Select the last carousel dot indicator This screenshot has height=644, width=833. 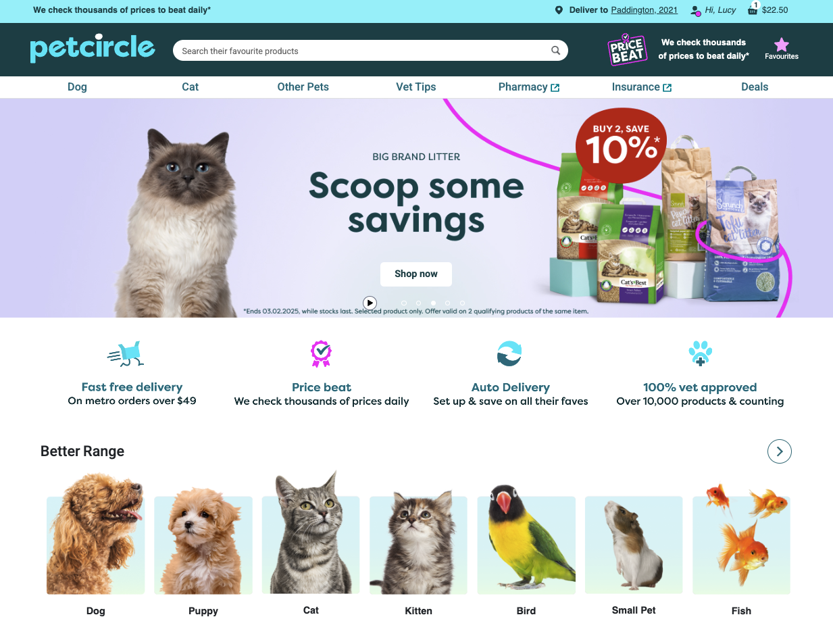coord(462,303)
